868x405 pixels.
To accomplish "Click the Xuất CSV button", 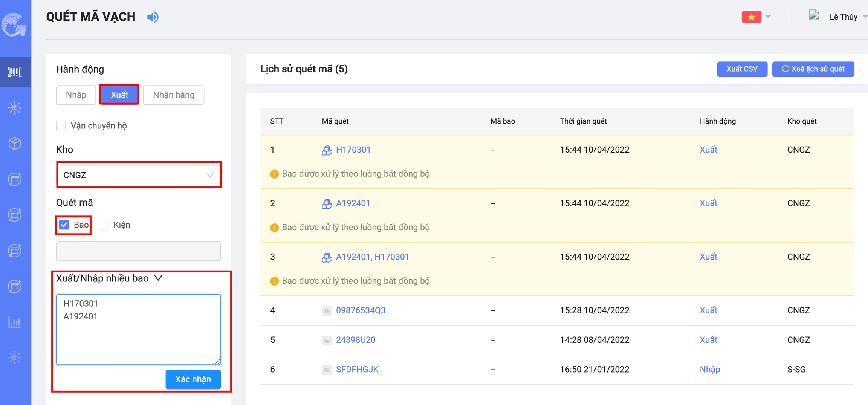I will (x=742, y=69).
